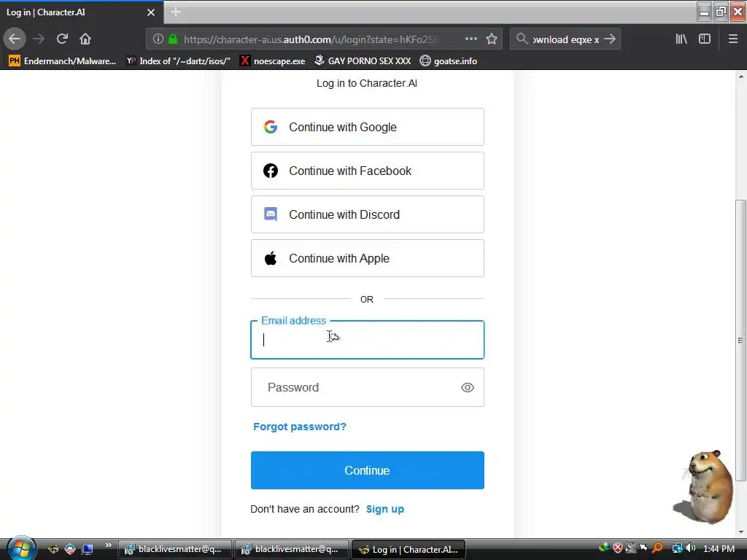The height and width of the screenshot is (560, 747).
Task: Expand quick launch overflow chevron
Action: (x=109, y=545)
